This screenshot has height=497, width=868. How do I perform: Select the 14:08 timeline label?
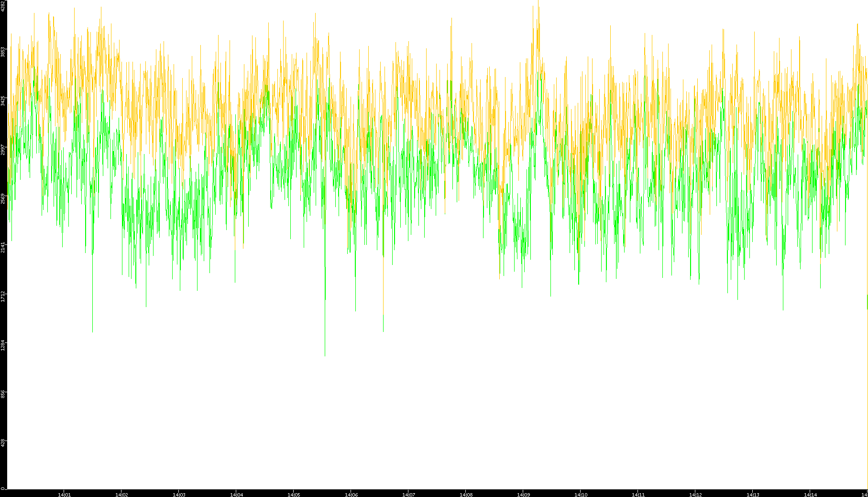[x=466, y=494]
